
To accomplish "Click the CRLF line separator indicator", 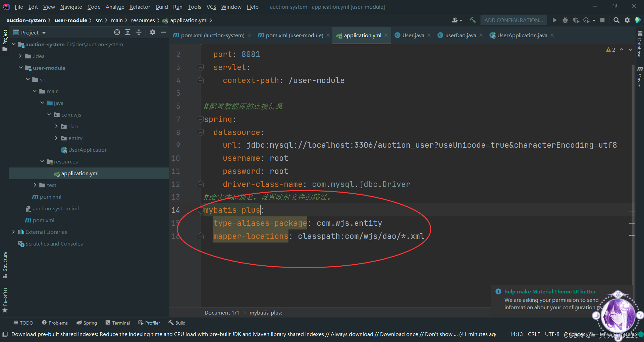I will 534,334.
